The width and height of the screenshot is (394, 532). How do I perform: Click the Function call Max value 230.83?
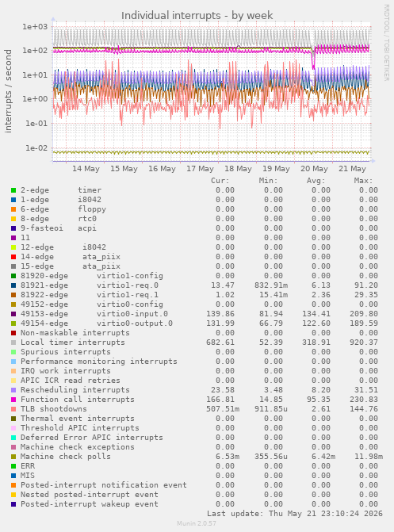pos(364,400)
